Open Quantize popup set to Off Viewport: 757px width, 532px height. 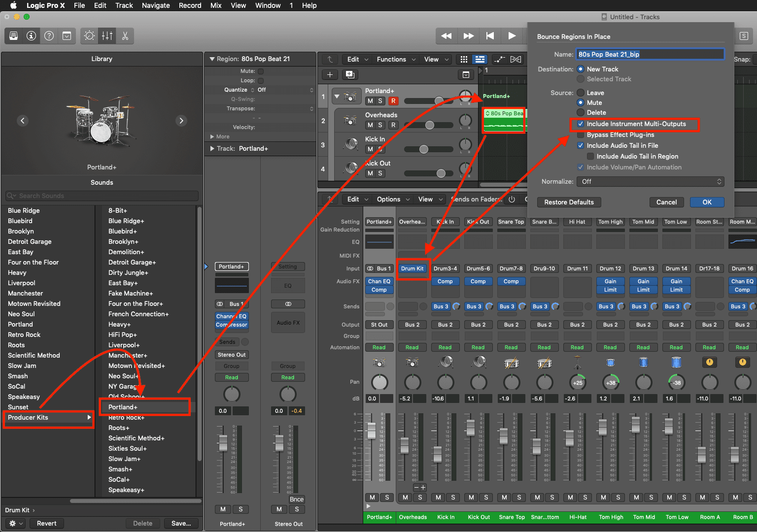pyautogui.click(x=285, y=90)
